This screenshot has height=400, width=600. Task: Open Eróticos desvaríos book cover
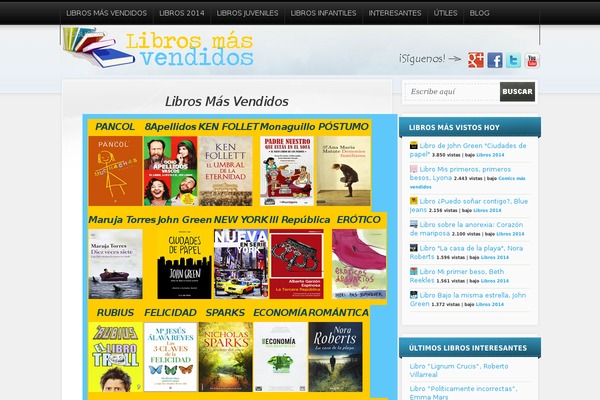pyautogui.click(x=359, y=264)
